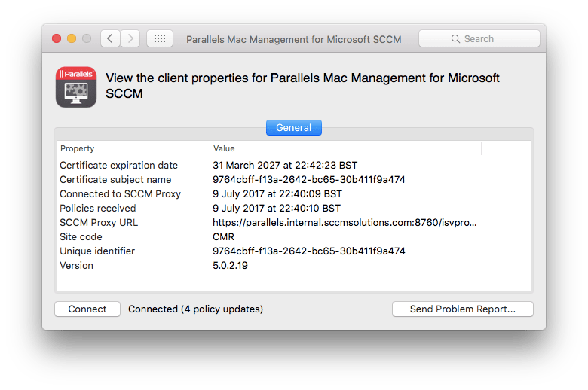Select the Policies received row
The image size is (588, 390).
(x=293, y=209)
